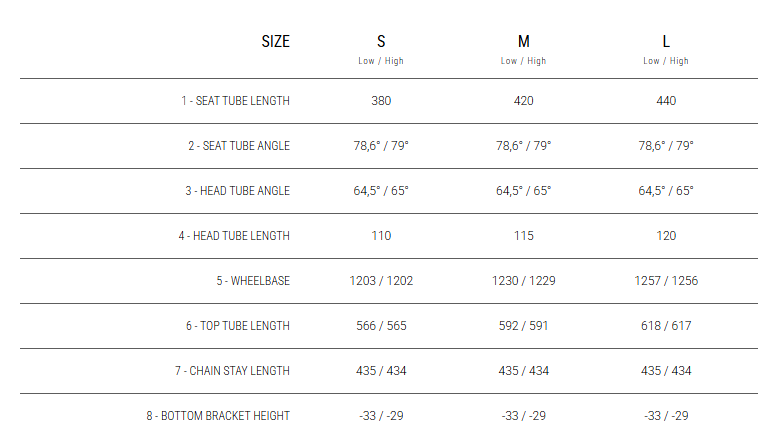Viewport: 758px width, 430px height.
Task: Click the Bottom Bracket Height row label
Action: 218,416
